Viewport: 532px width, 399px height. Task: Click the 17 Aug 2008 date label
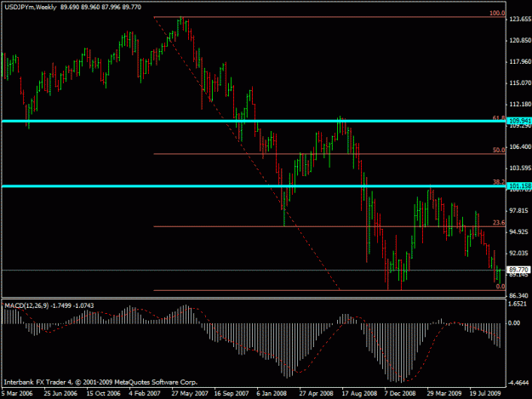click(x=359, y=393)
